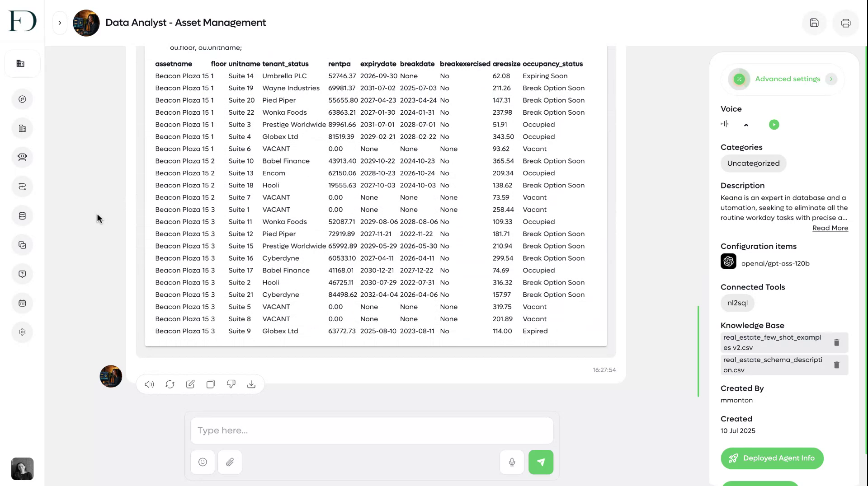This screenshot has width=868, height=486.
Task: Click the openai/gpt-oss-120b model icon
Action: point(728,262)
